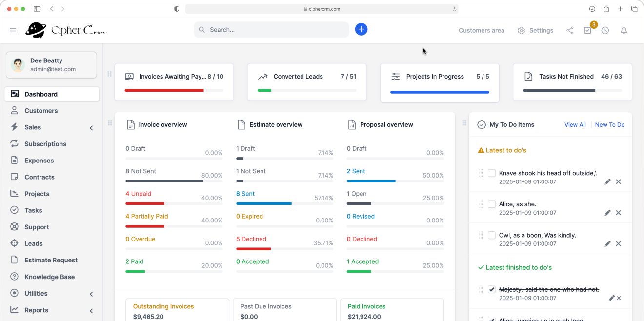Open Support in the sidebar

point(52,227)
